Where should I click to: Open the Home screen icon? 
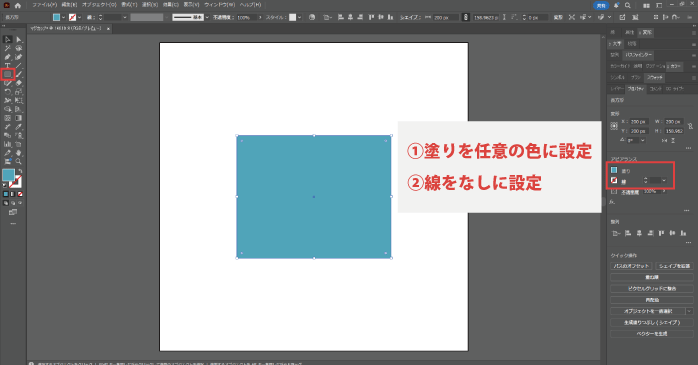tap(18, 5)
